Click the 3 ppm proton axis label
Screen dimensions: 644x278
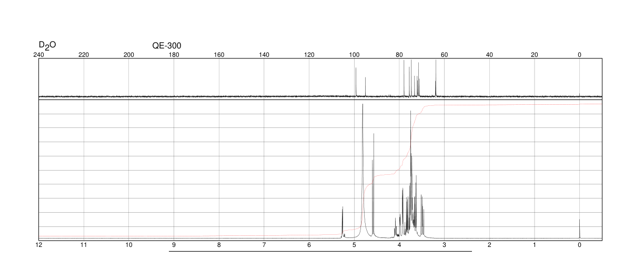445,245
